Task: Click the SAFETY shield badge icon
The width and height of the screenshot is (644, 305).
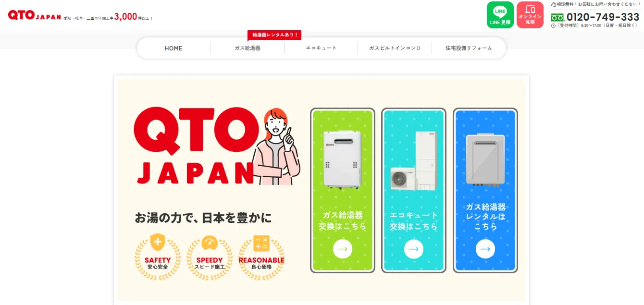Action: [x=158, y=242]
